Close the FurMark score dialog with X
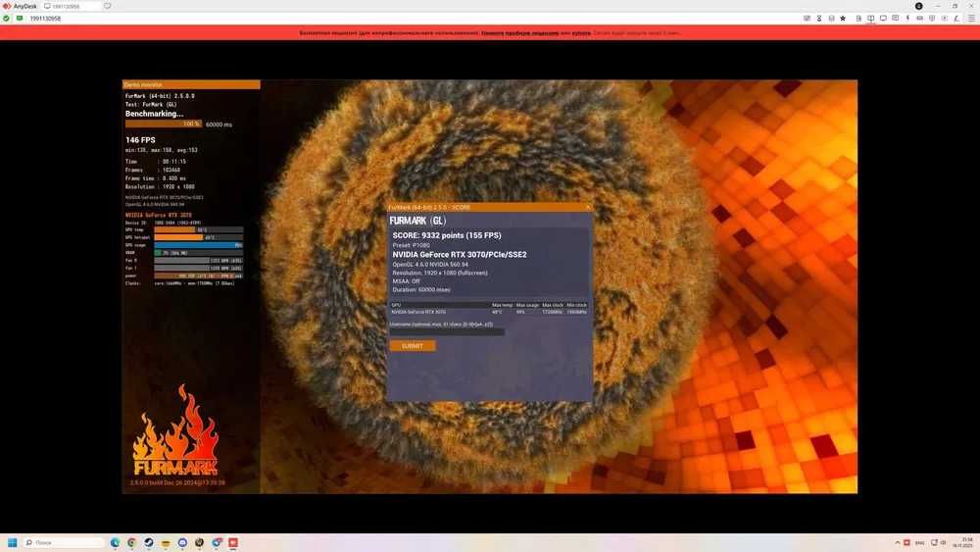980x552 pixels. coord(587,207)
